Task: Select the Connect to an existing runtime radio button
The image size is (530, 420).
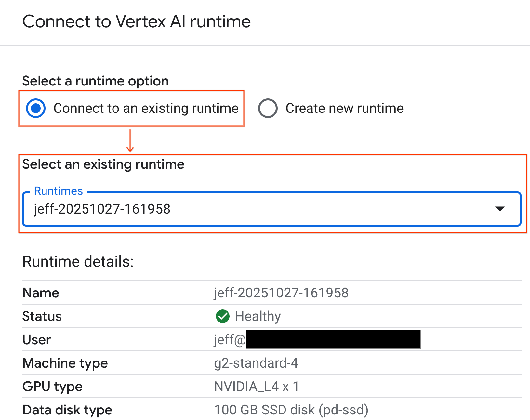Action: click(x=36, y=108)
